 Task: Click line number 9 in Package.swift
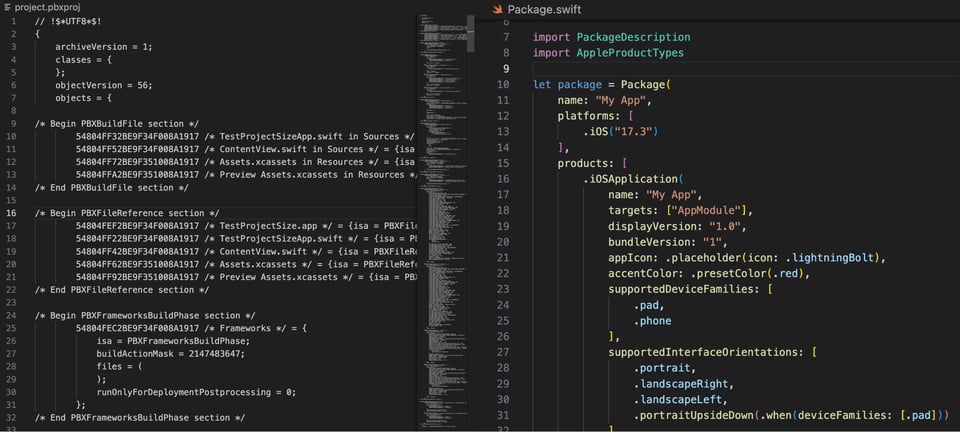point(503,69)
